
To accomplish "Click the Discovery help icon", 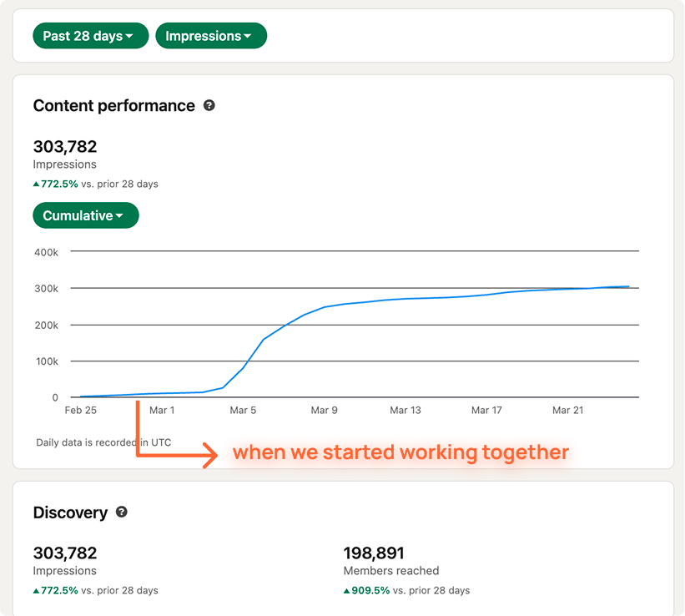I will pos(122,512).
